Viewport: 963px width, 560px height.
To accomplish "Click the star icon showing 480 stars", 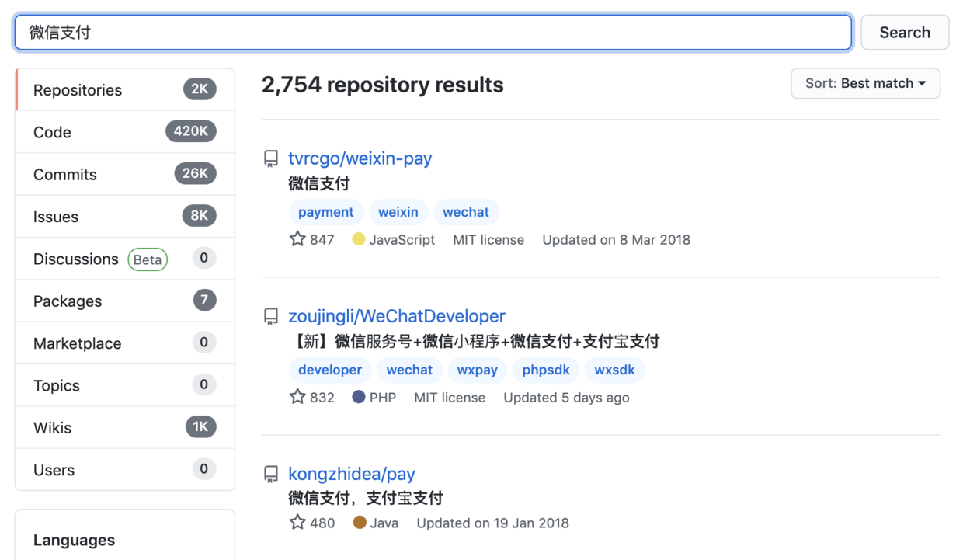I will (297, 523).
